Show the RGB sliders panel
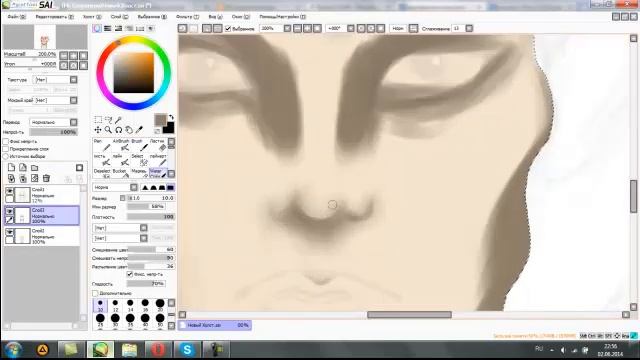 (107, 28)
